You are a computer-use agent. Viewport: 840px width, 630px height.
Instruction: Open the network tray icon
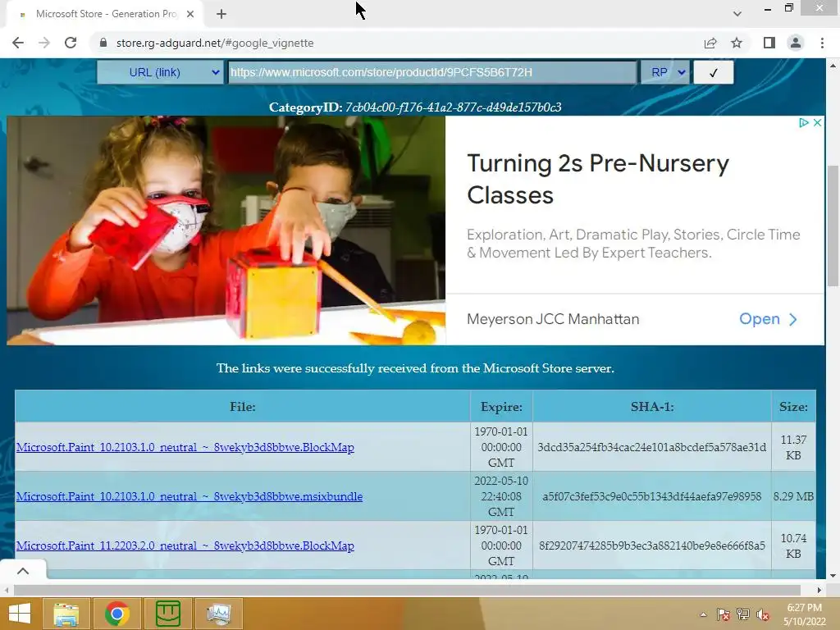743,615
